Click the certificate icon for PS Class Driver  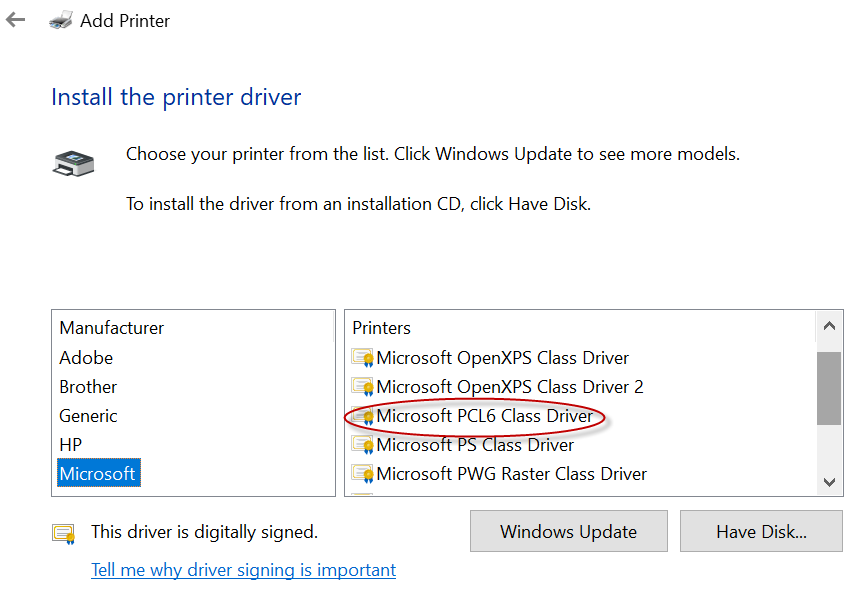coord(363,444)
